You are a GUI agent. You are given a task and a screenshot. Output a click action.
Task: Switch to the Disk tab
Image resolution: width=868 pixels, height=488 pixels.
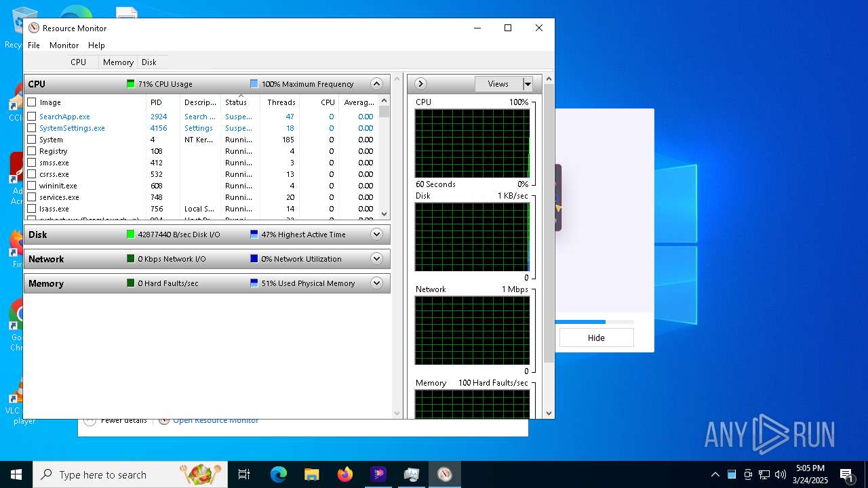click(149, 62)
